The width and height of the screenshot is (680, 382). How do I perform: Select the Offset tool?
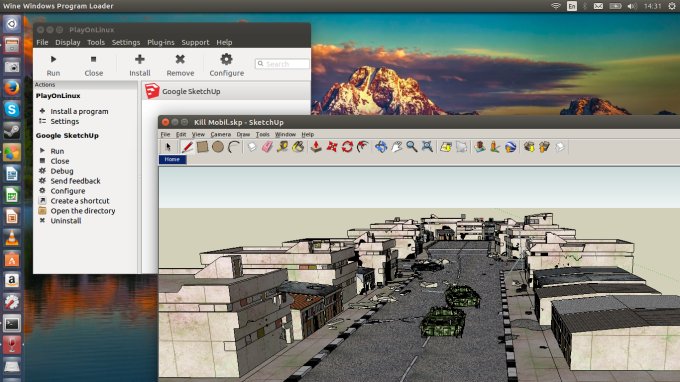coord(363,147)
